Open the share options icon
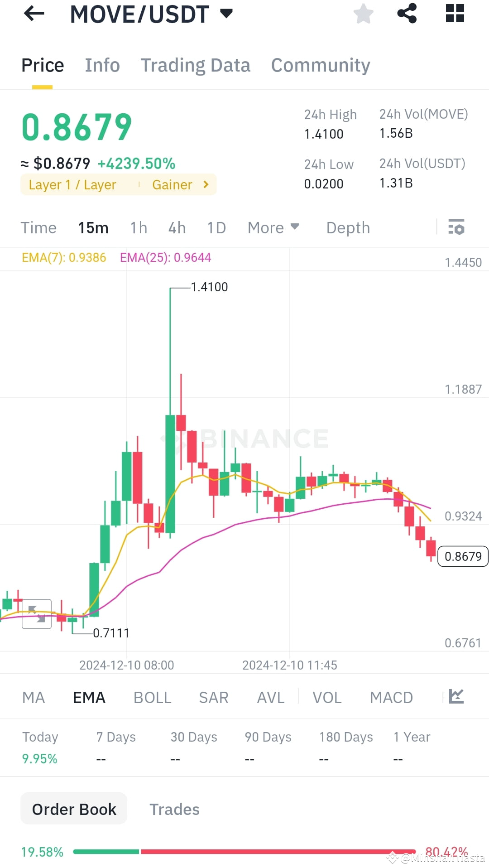The height and width of the screenshot is (868, 489). pyautogui.click(x=407, y=14)
